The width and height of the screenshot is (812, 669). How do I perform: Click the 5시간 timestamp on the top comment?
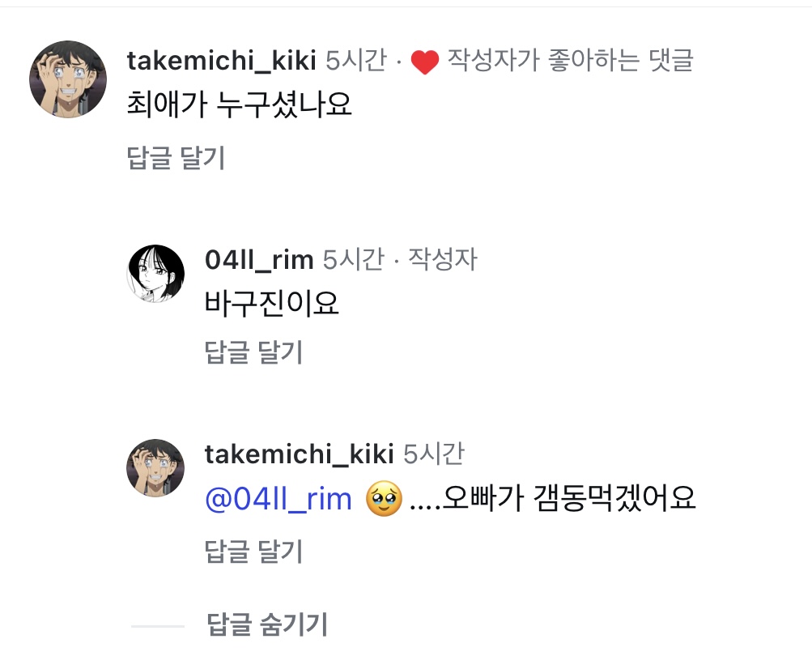(x=355, y=61)
